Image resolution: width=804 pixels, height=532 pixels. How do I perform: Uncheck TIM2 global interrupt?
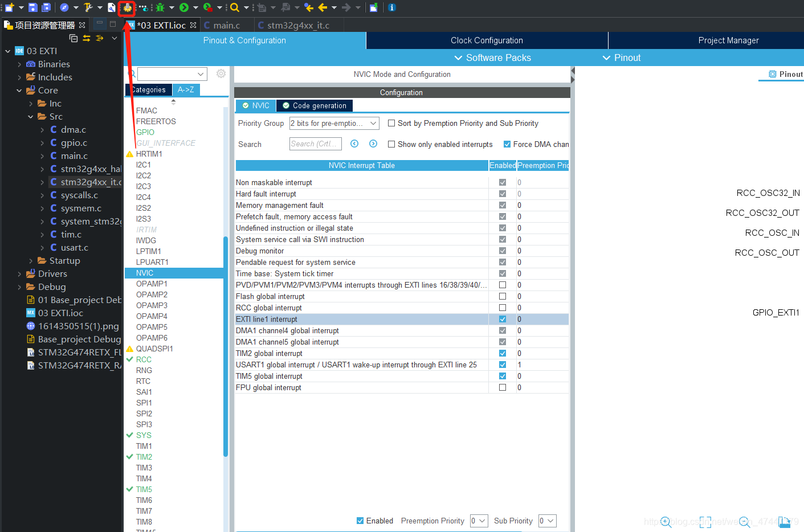click(x=503, y=353)
